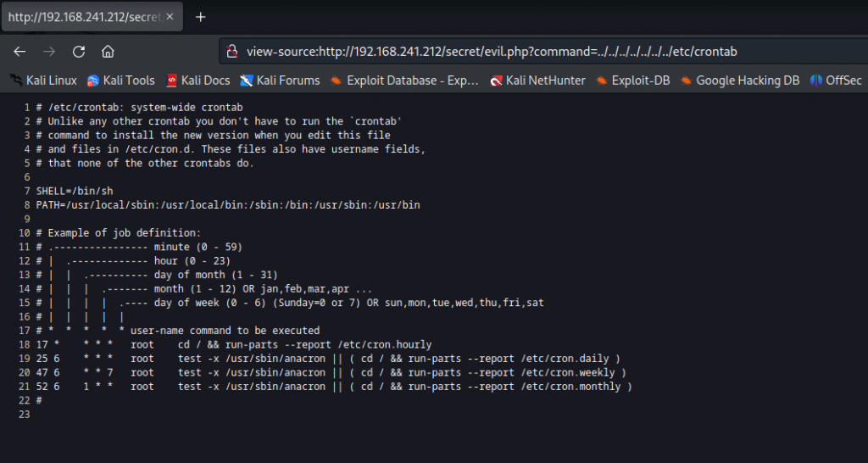The image size is (868, 463).
Task: Click the forward navigation arrow
Action: pyautogui.click(x=49, y=52)
